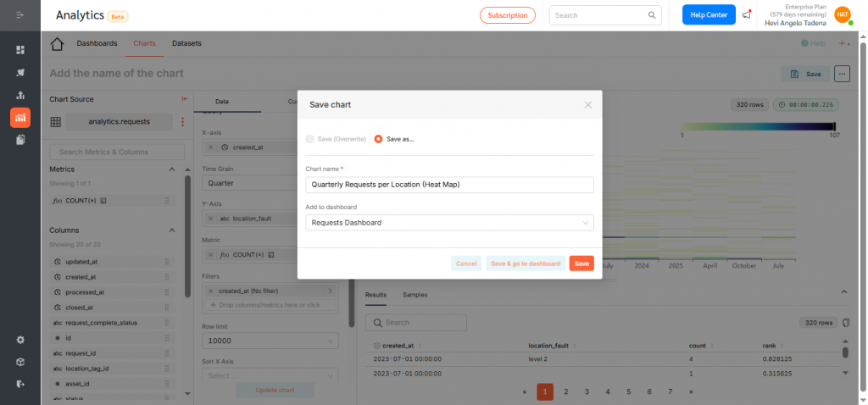Open the Add to dashboard dropdown

[x=449, y=223]
